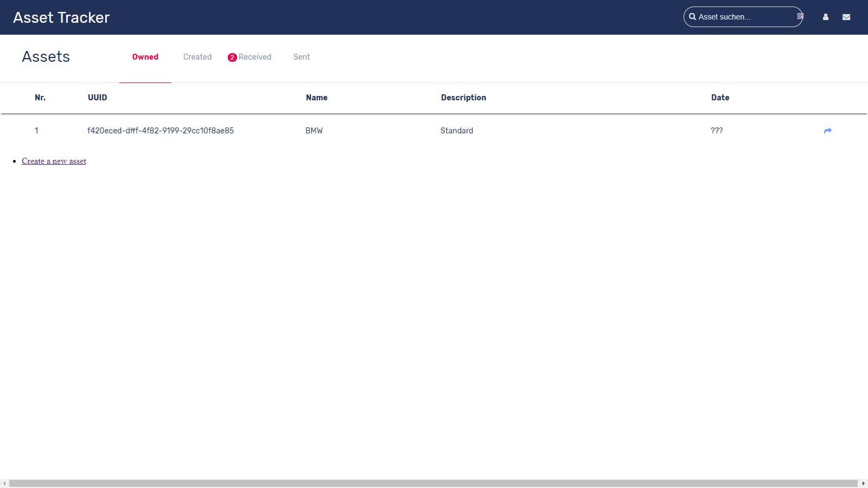This screenshot has width=868, height=488.
Task: Open the mail envelope icon
Action: coord(846,17)
